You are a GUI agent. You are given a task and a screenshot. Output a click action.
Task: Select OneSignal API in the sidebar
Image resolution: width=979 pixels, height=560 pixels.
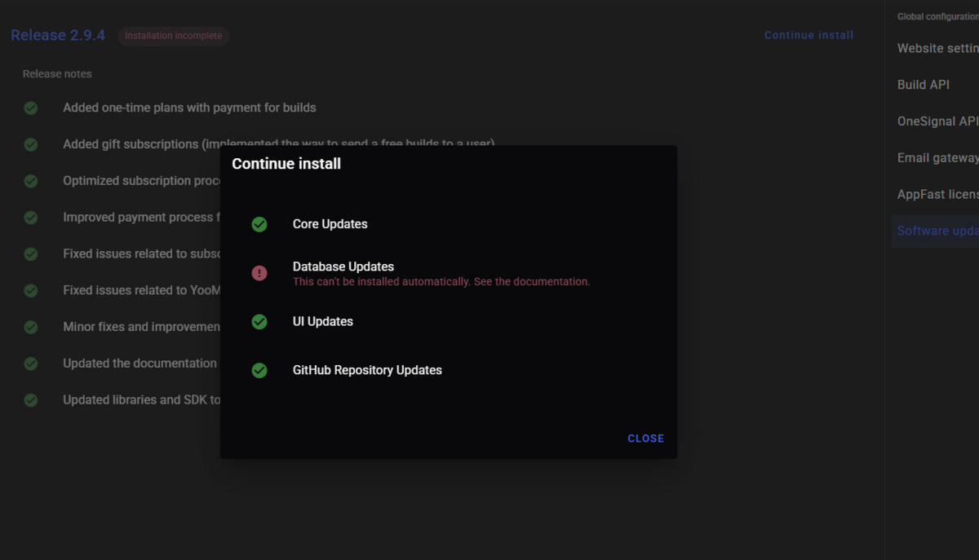coord(937,121)
